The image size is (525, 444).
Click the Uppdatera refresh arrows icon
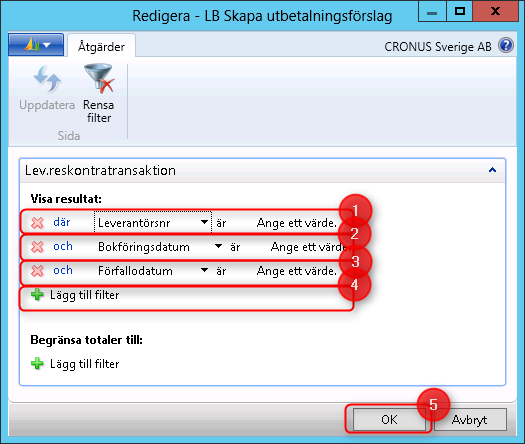[47, 79]
